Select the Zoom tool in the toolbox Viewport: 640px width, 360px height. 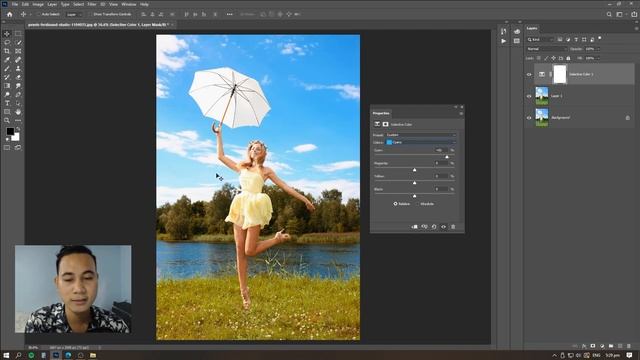pos(7,120)
